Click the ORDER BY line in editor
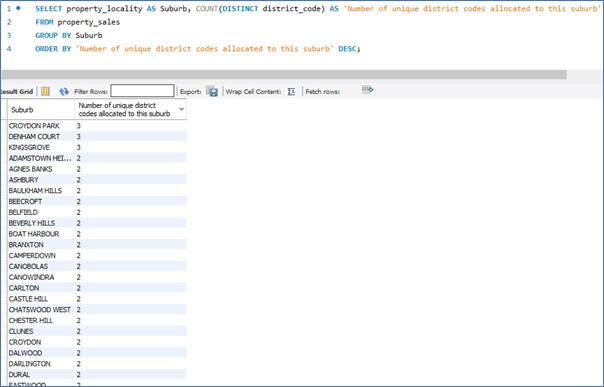604x387 pixels. 198,49
